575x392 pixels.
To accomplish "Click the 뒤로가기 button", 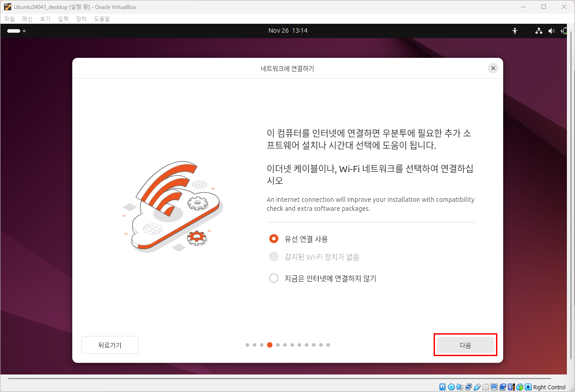I will tap(110, 345).
